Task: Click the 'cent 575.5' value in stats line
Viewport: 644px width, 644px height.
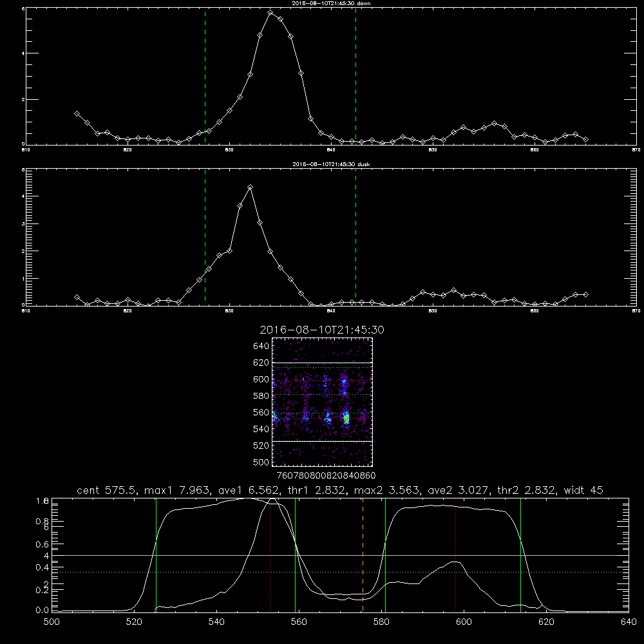Action: click(108, 490)
